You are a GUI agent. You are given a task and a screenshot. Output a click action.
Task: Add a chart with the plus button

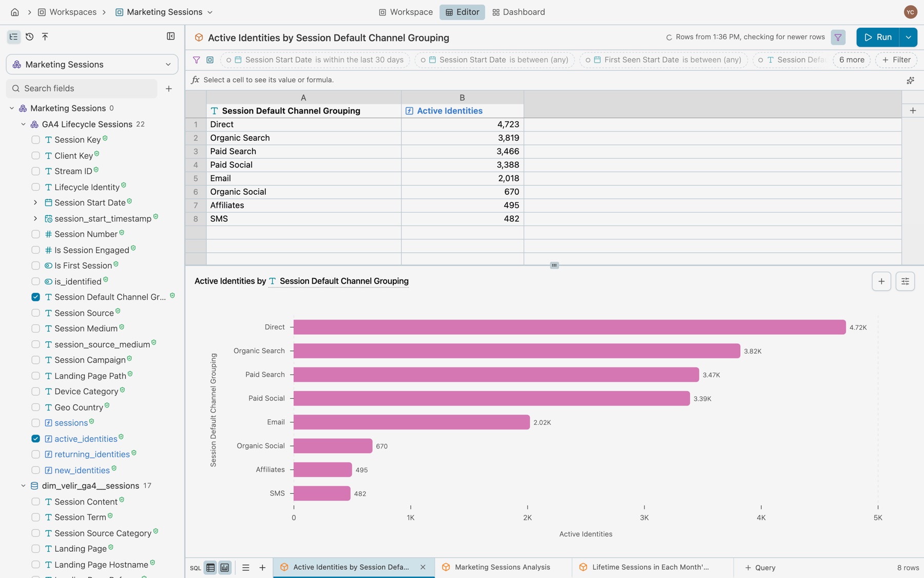(881, 281)
